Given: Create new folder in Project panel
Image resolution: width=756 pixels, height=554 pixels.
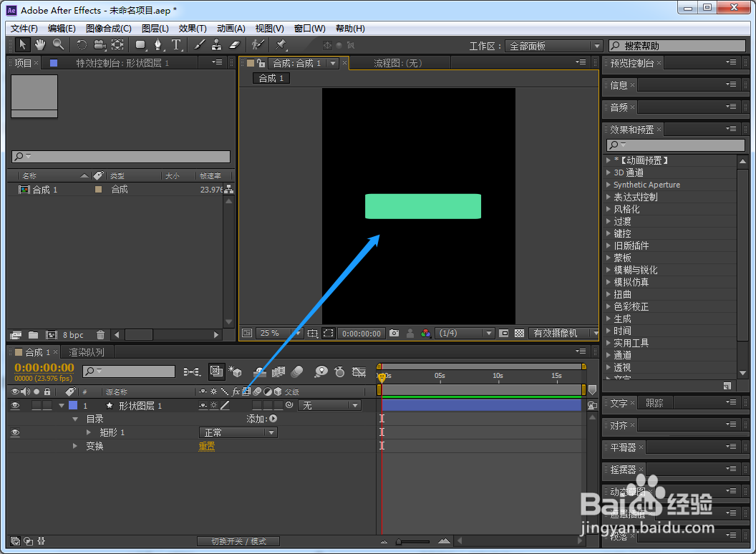Looking at the screenshot, I should 33,334.
